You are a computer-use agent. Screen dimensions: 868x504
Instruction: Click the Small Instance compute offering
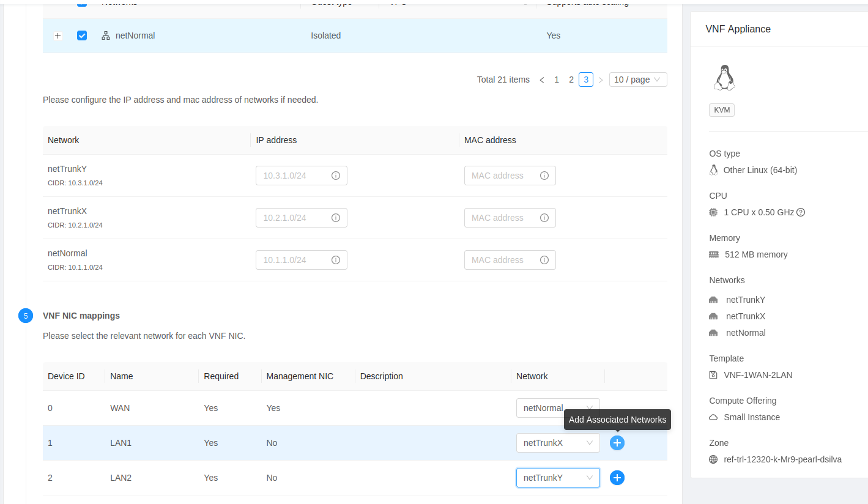(752, 417)
